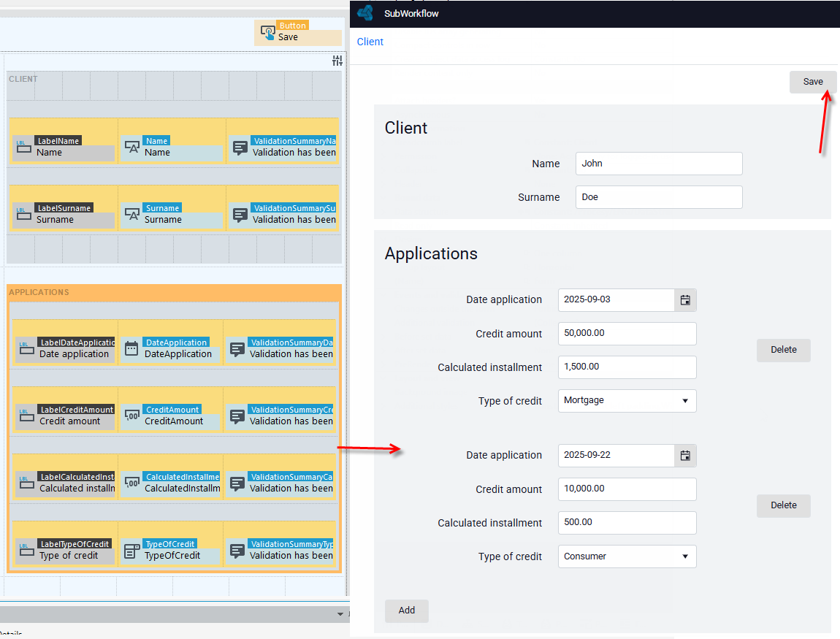This screenshot has width=840, height=639.
Task: Open the Consumer type of credit dropdown
Action: pyautogui.click(x=627, y=556)
